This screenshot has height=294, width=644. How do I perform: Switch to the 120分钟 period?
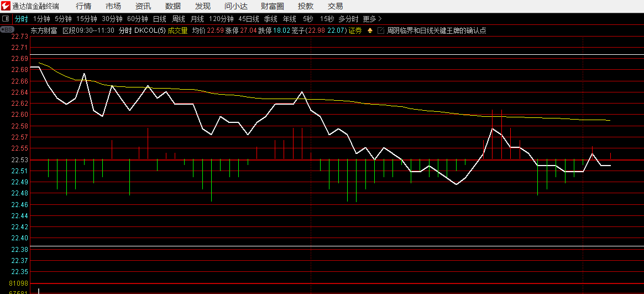(x=221, y=19)
